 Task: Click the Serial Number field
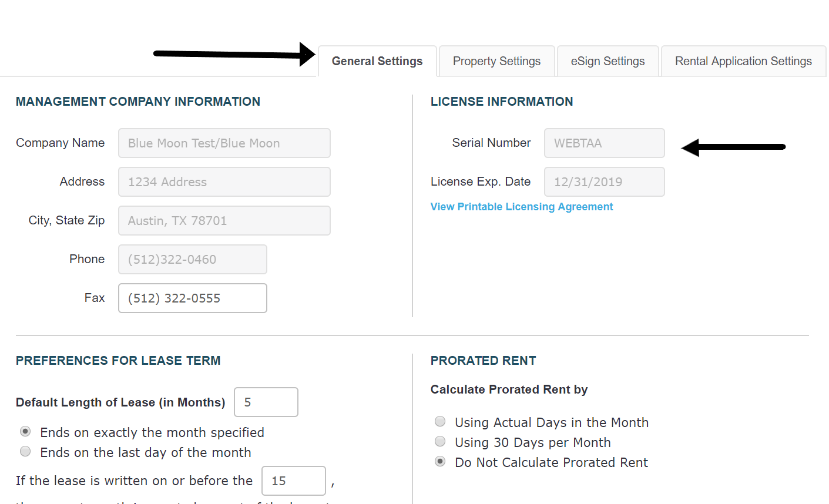tap(604, 143)
